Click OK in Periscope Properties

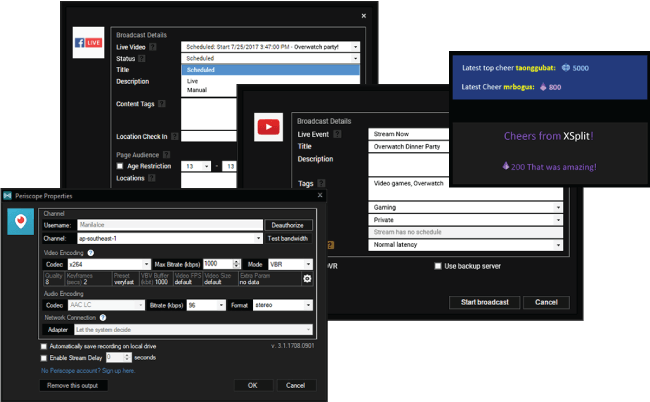point(253,385)
